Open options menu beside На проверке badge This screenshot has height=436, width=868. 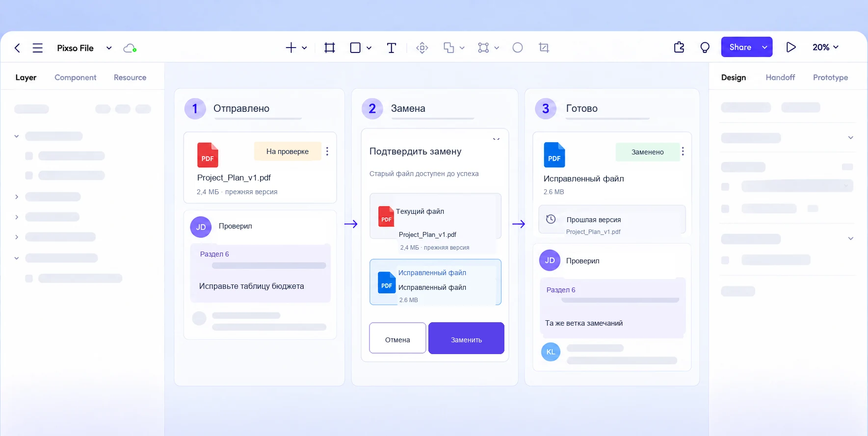(327, 152)
